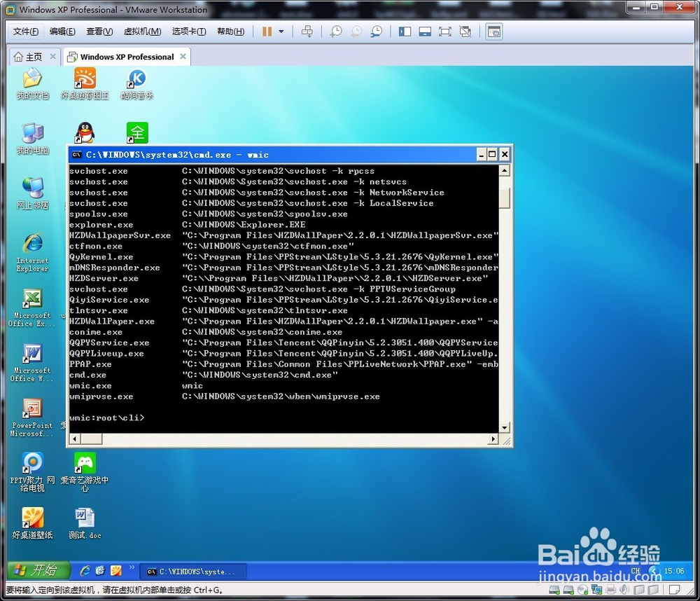Screen dimensions: 700x601
Task: Show or hide the thumbnail bar
Action: pyautogui.click(x=425, y=32)
